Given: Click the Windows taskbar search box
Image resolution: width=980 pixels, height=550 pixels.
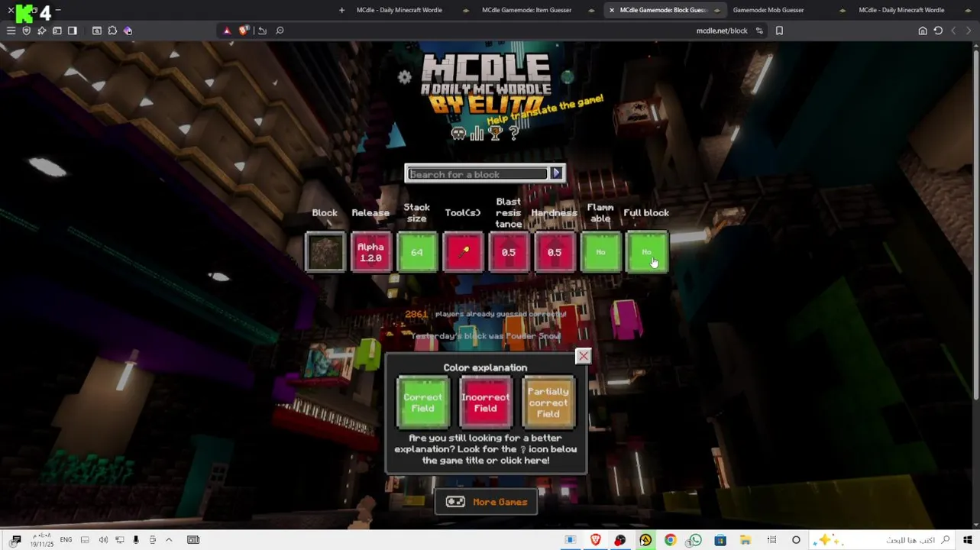Looking at the screenshot, I should [x=882, y=540].
